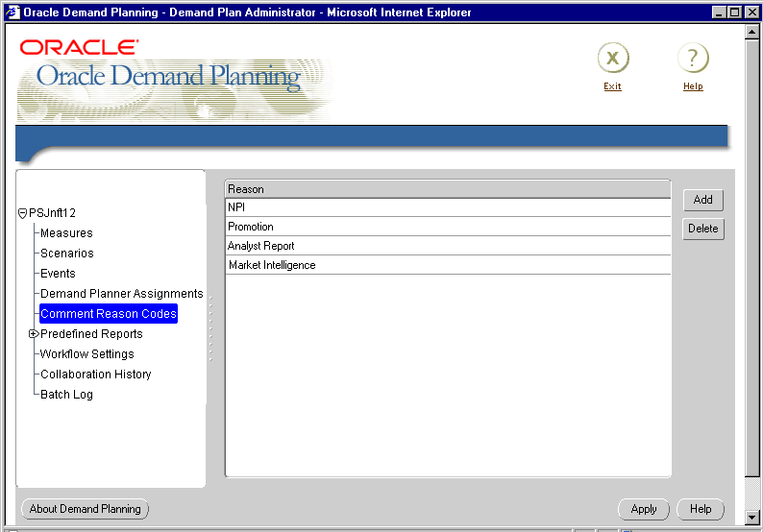This screenshot has width=763, height=532.
Task: Click the vertical scrollbar thumb
Action: point(751,257)
